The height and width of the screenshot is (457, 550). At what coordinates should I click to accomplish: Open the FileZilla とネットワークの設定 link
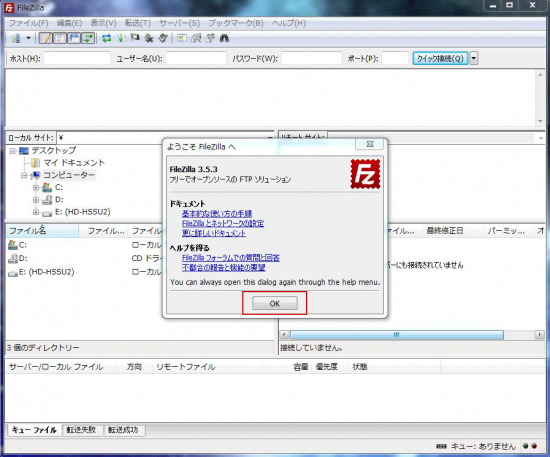pyautogui.click(x=223, y=223)
